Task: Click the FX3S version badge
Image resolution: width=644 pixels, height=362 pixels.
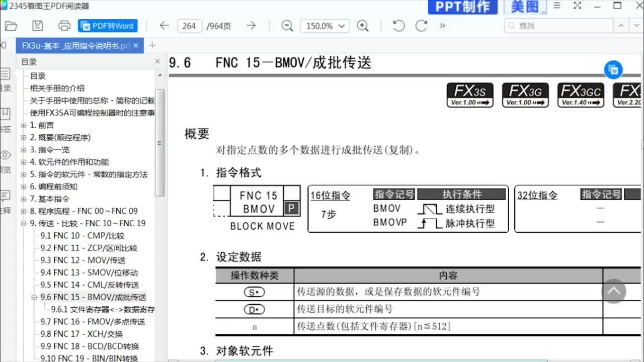Action: click(x=470, y=95)
